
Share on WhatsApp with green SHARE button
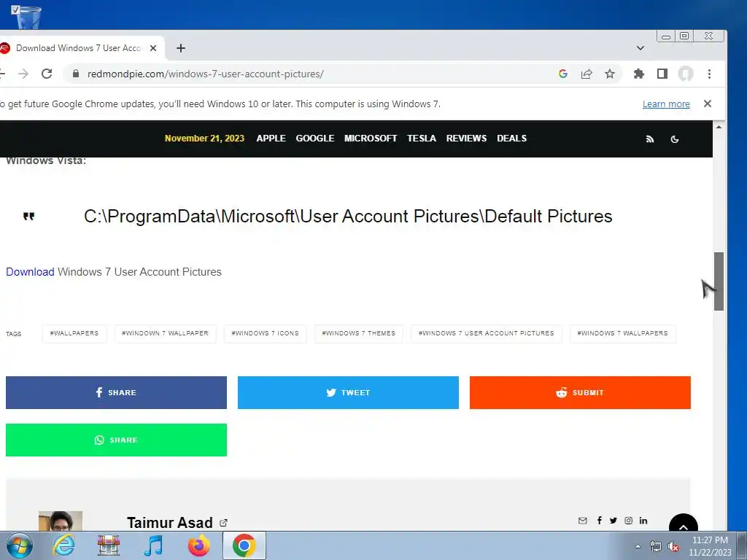coord(116,440)
